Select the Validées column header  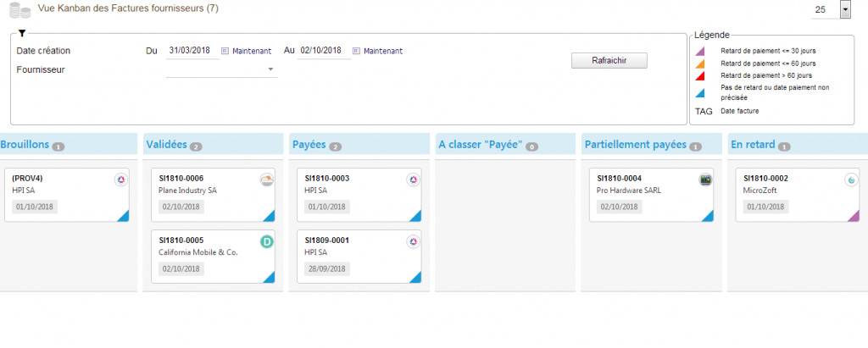click(x=166, y=145)
